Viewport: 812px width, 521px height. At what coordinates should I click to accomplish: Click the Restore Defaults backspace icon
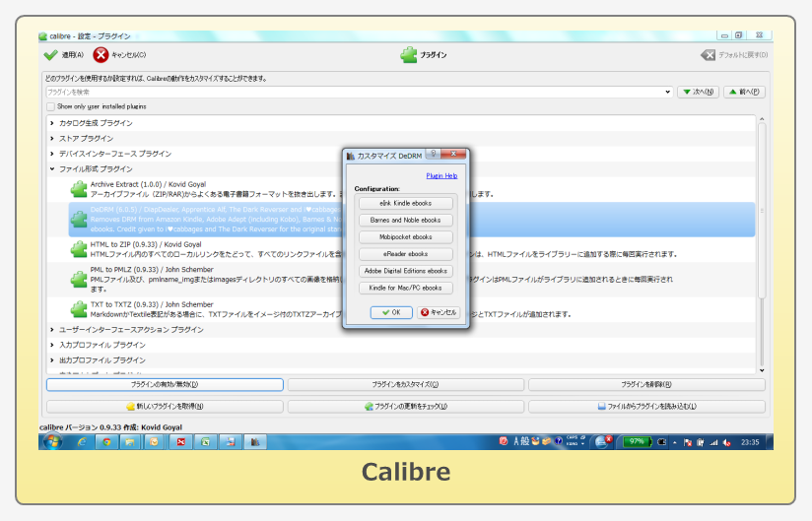point(708,55)
